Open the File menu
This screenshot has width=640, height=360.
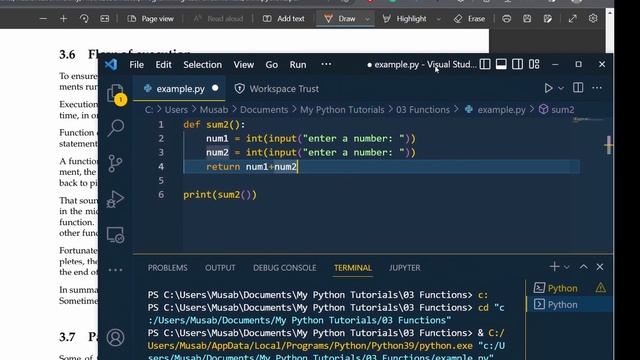[x=136, y=64]
